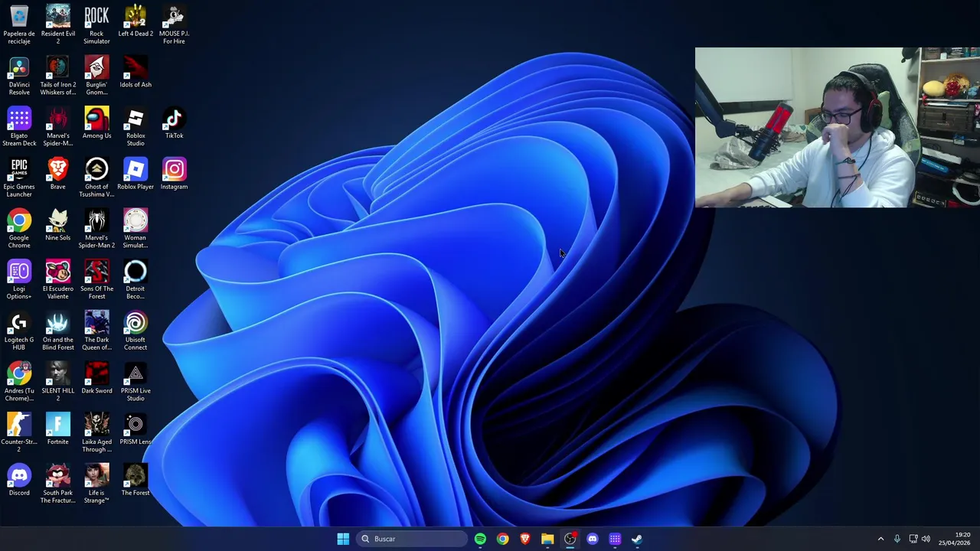Open Elgato Stream Deck from taskbar
Screen dimensions: 980x551
point(615,539)
